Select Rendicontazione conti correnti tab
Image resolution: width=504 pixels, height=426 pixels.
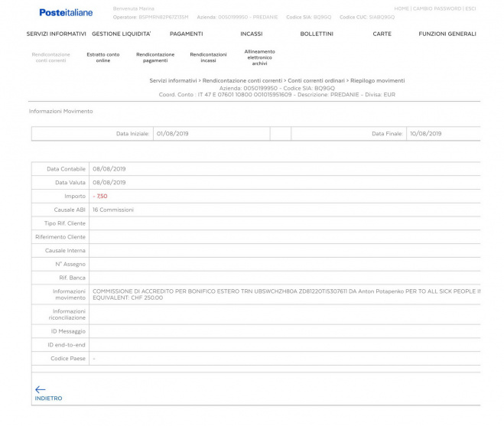[x=50, y=57]
